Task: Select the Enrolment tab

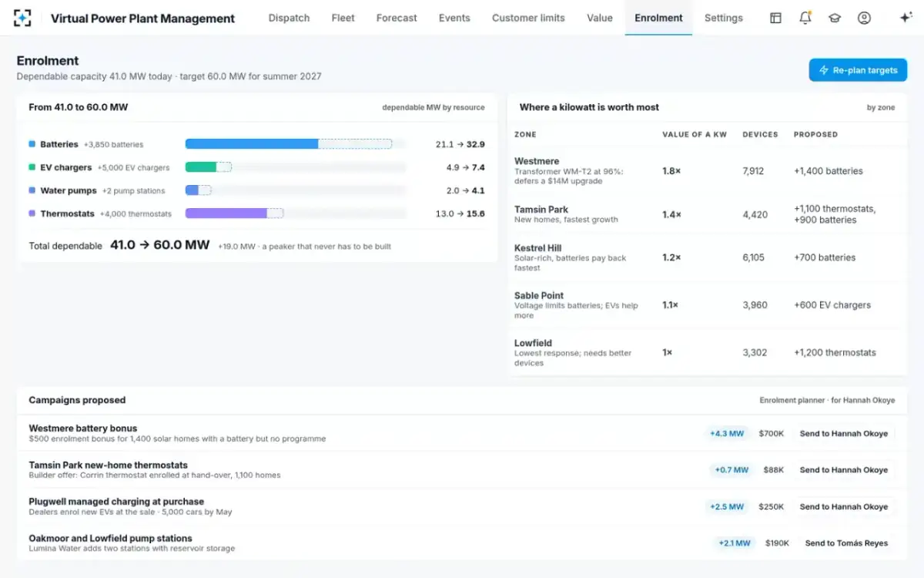Action: [x=658, y=18]
